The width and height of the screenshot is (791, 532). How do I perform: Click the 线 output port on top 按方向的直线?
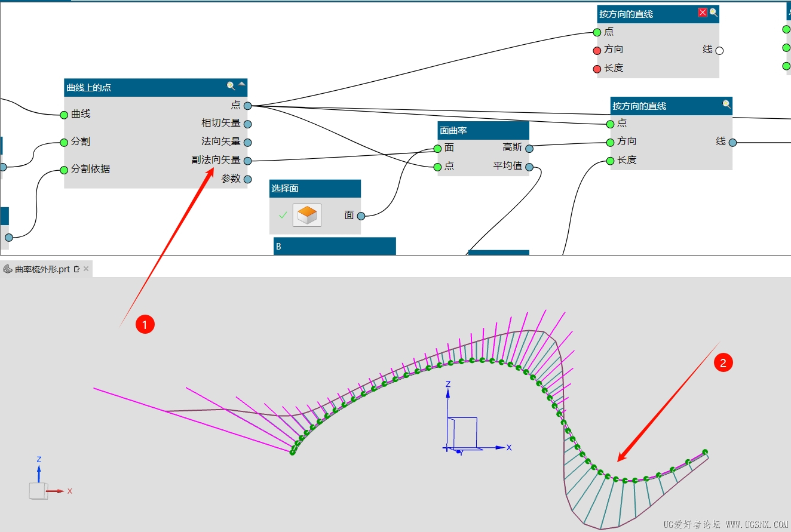coord(719,51)
